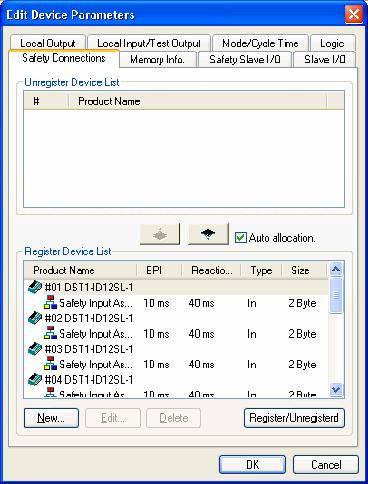The width and height of the screenshot is (368, 484).
Task: Open the Safety Slave I/O tab
Action: [245, 60]
